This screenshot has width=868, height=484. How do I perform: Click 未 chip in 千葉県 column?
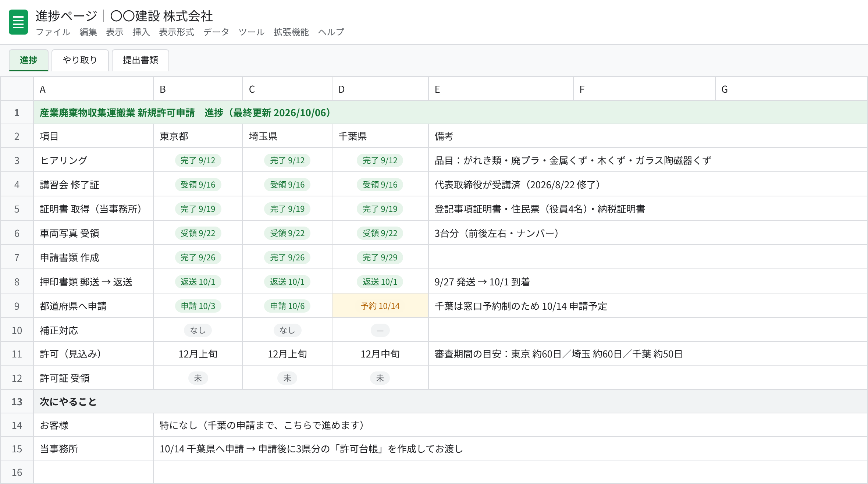[380, 378]
